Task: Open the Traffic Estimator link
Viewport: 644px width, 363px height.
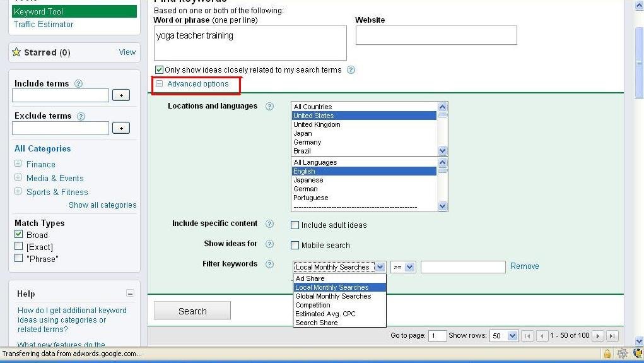Action: pyautogui.click(x=44, y=24)
